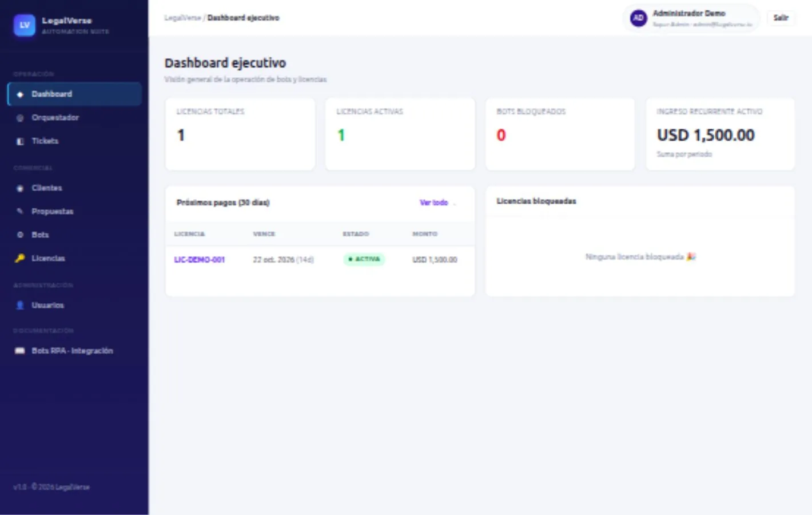Open Licencias with the key icon
This screenshot has width=812, height=515.
pyautogui.click(x=20, y=259)
